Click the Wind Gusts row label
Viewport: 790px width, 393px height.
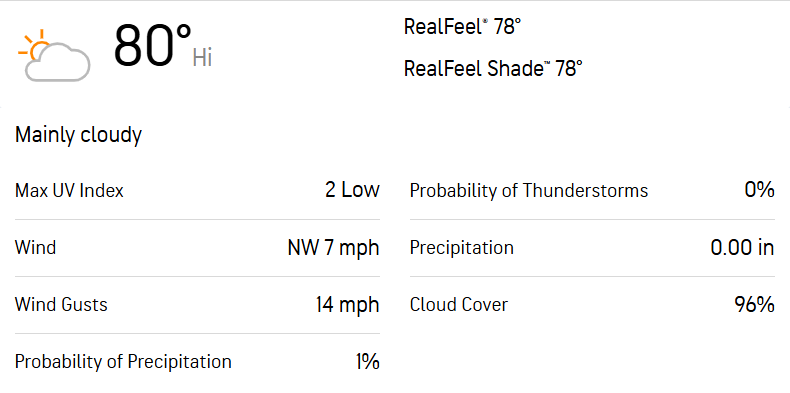click(x=61, y=305)
